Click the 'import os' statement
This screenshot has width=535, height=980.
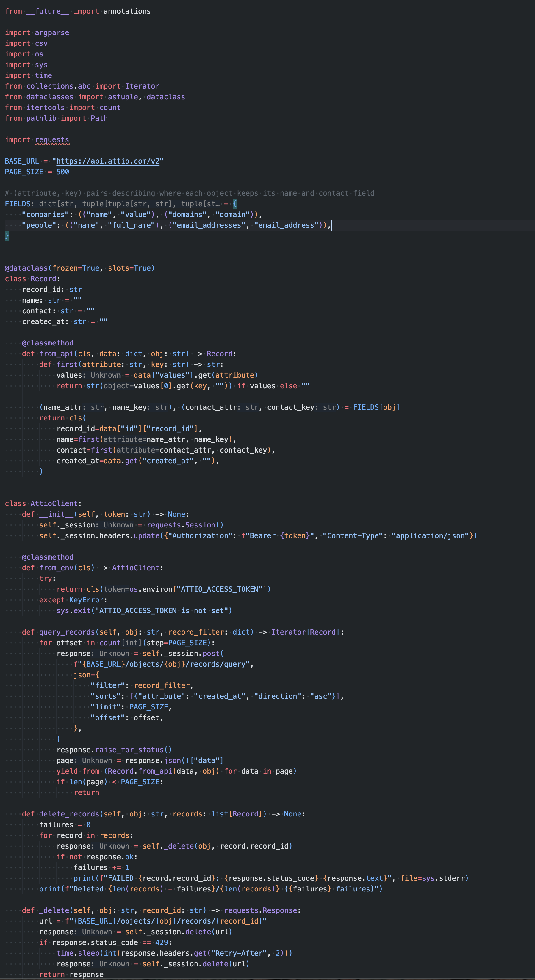24,54
